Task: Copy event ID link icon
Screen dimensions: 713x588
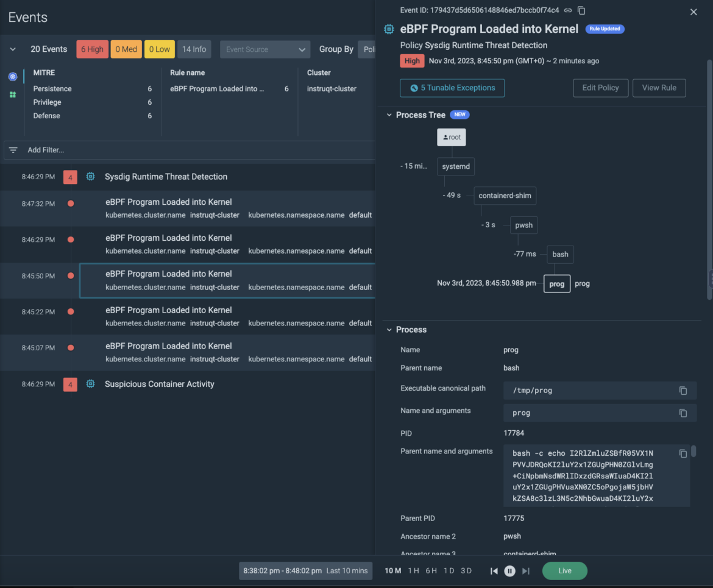Action: [568, 10]
